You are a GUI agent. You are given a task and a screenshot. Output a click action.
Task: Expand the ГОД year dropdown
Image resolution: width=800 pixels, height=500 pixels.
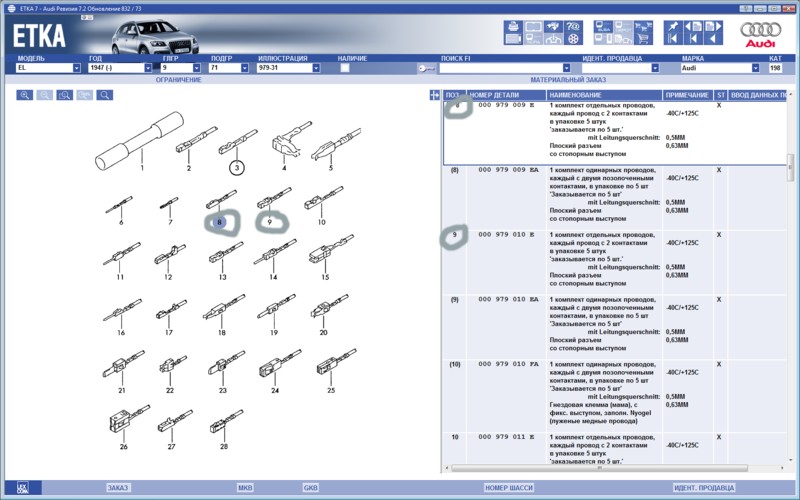click(148, 69)
